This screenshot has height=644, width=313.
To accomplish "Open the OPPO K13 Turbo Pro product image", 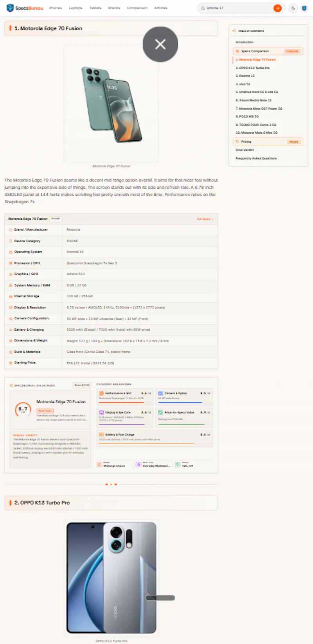I will pyautogui.click(x=112, y=578).
